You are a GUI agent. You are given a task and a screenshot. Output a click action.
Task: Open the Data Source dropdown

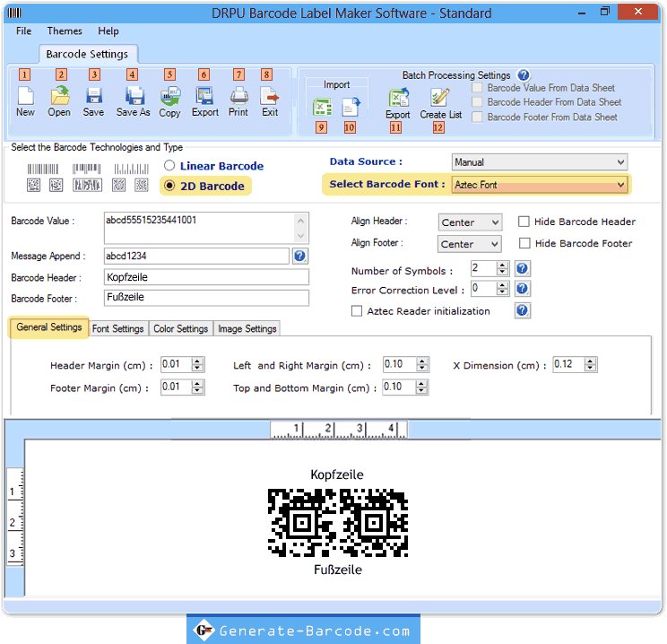click(x=540, y=162)
